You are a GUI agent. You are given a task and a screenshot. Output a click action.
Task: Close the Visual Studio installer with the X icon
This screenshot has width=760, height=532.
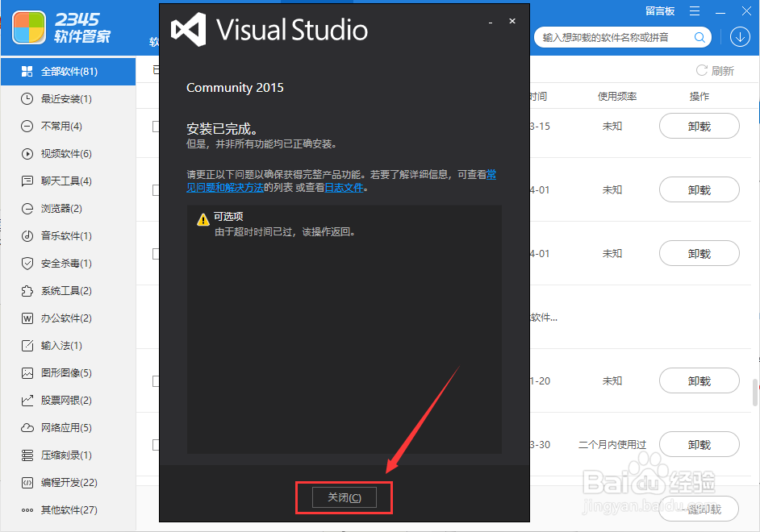point(512,21)
